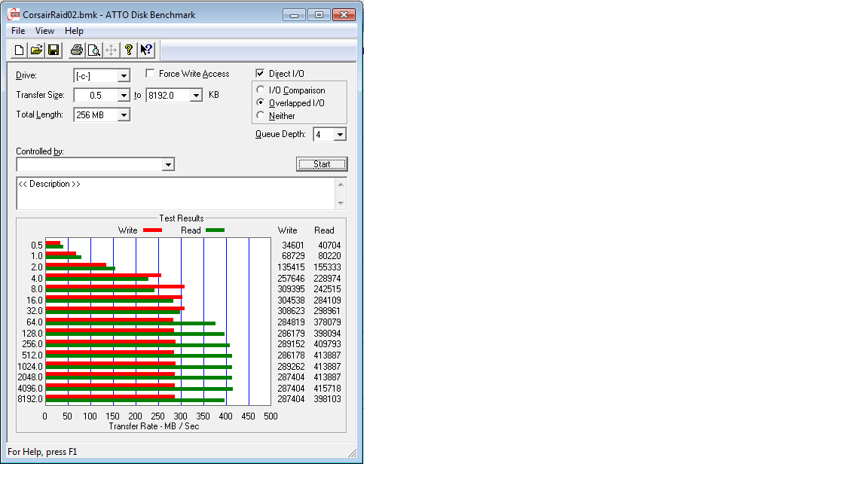Open a benchmark file with folder icon
The width and height of the screenshot is (868, 488).
[x=36, y=50]
